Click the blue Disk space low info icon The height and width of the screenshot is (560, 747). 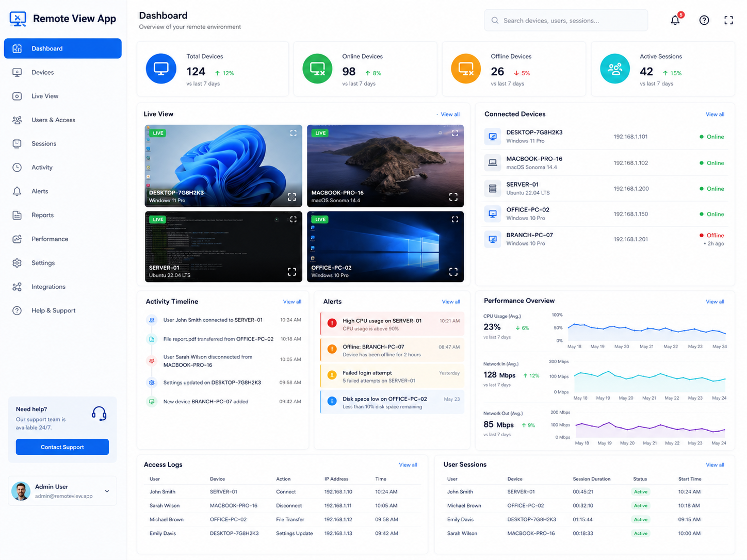(332, 401)
